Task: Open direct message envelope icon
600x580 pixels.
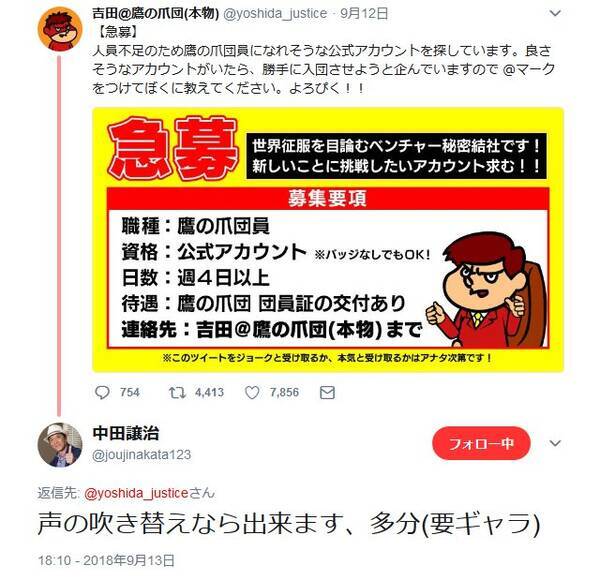Action: 327,393
